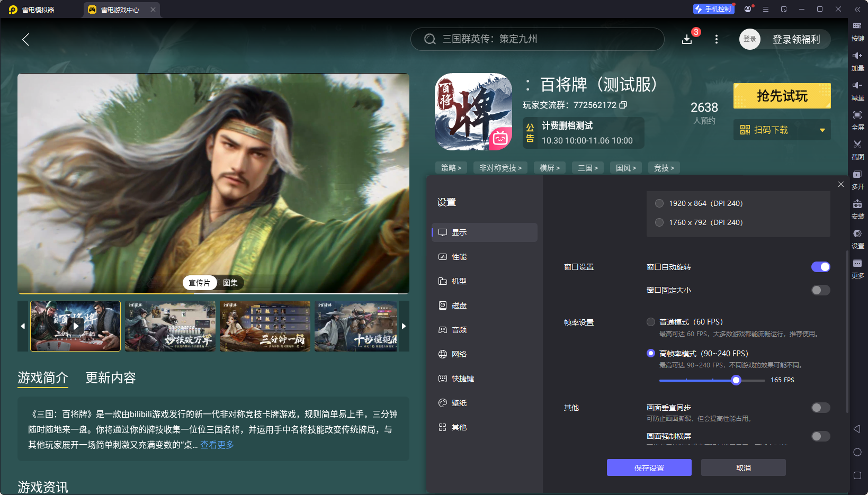Switch to the 图集 gallery tab

[230, 283]
